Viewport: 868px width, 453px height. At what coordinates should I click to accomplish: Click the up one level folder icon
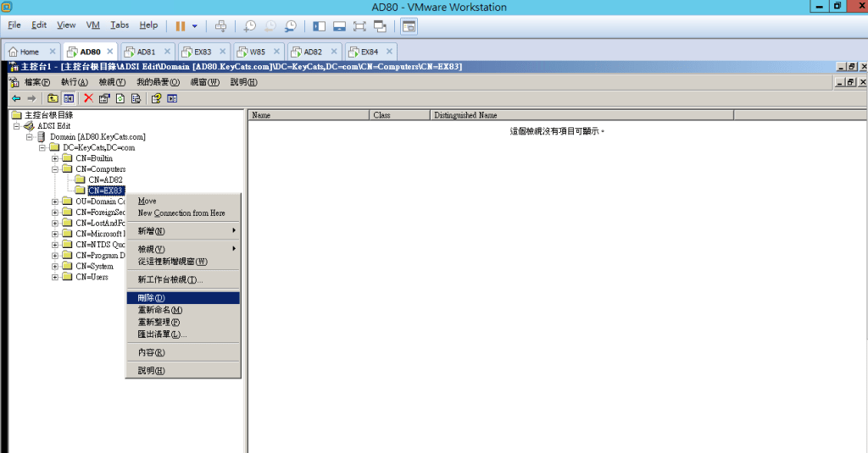pyautogui.click(x=53, y=98)
